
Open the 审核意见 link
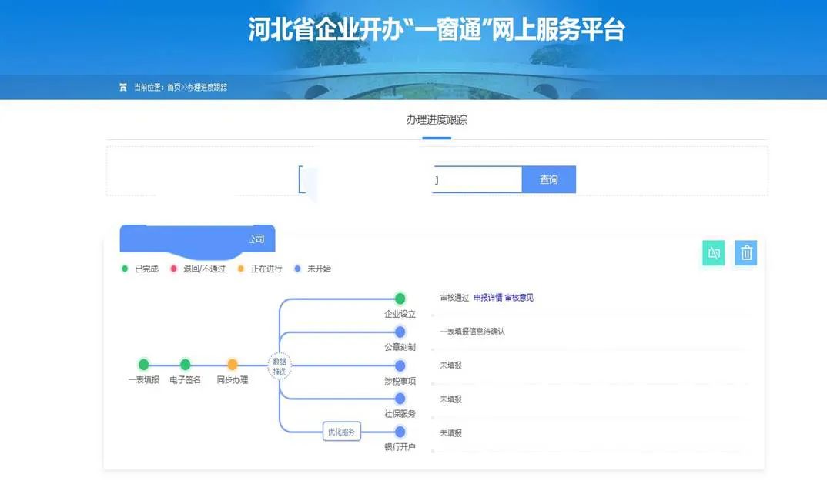tap(519, 298)
